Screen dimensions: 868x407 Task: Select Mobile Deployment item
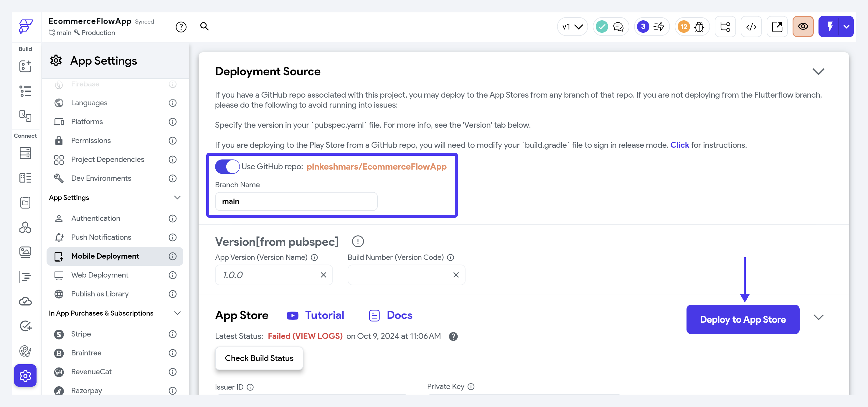(x=115, y=256)
